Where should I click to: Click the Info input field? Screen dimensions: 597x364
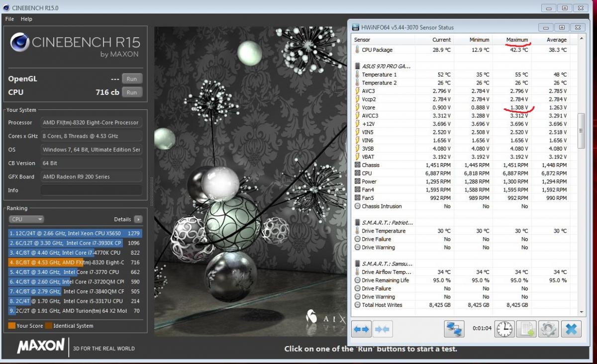coord(92,190)
